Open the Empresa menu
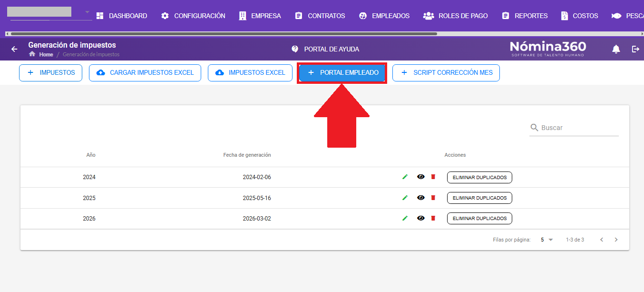The height and width of the screenshot is (292, 644). [260, 16]
